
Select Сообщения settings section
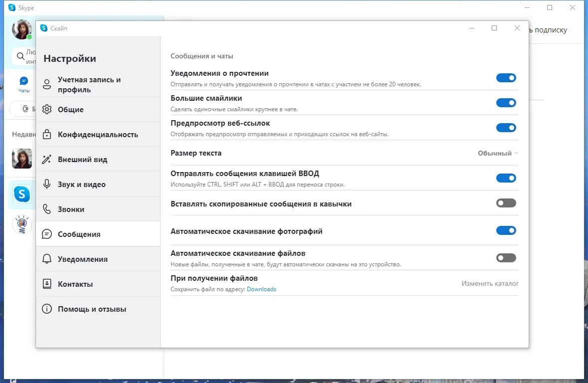point(98,234)
